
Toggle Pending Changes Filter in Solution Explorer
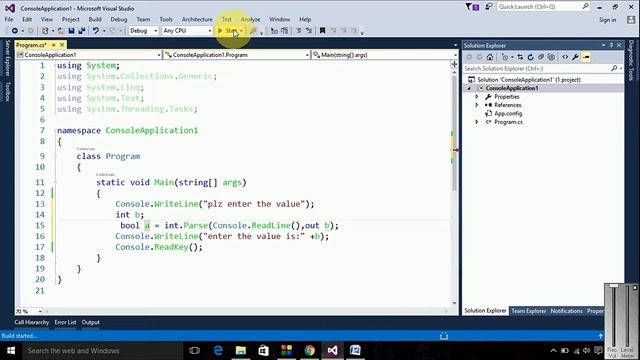click(505, 57)
